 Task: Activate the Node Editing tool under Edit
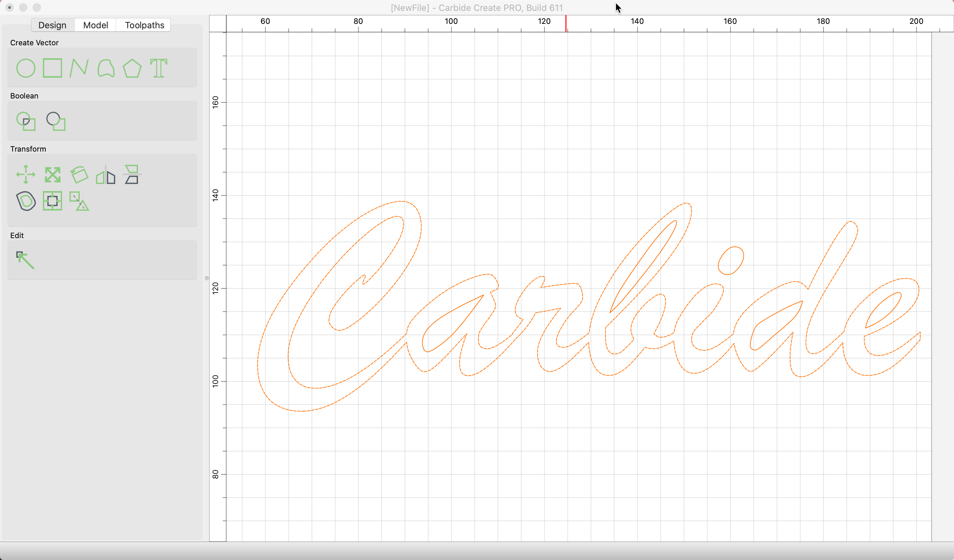26,260
